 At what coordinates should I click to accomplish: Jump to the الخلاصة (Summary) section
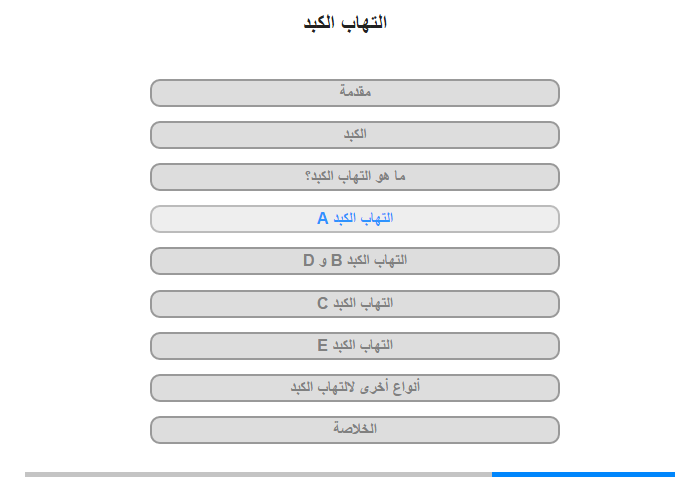pyautogui.click(x=354, y=430)
